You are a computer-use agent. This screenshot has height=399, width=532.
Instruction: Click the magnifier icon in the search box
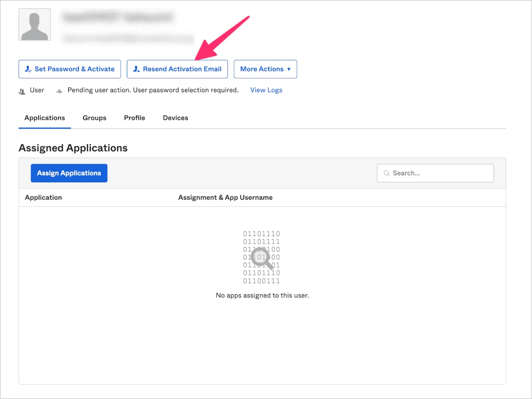pos(387,173)
